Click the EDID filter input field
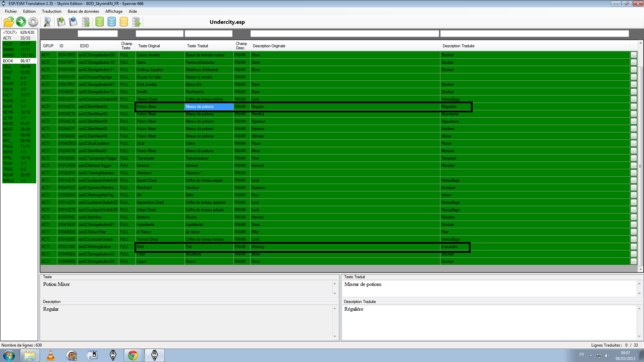 point(98,34)
